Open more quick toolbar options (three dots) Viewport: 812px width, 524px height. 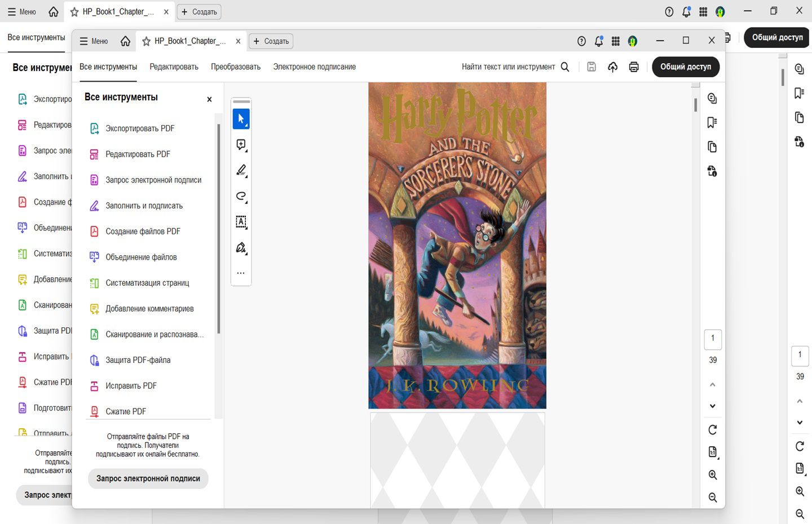241,273
